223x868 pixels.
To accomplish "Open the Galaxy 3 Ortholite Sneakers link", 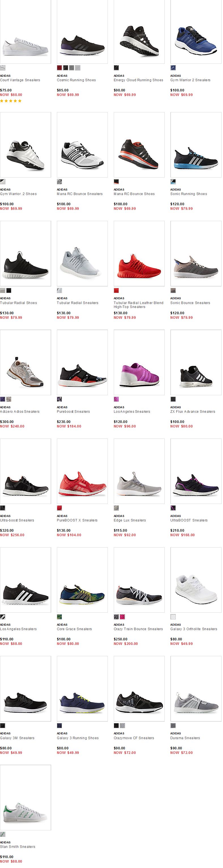I will click(194, 629).
